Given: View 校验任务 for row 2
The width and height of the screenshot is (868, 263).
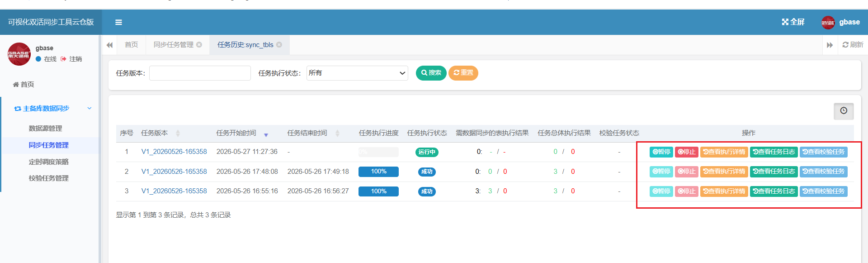Looking at the screenshot, I should [824, 172].
